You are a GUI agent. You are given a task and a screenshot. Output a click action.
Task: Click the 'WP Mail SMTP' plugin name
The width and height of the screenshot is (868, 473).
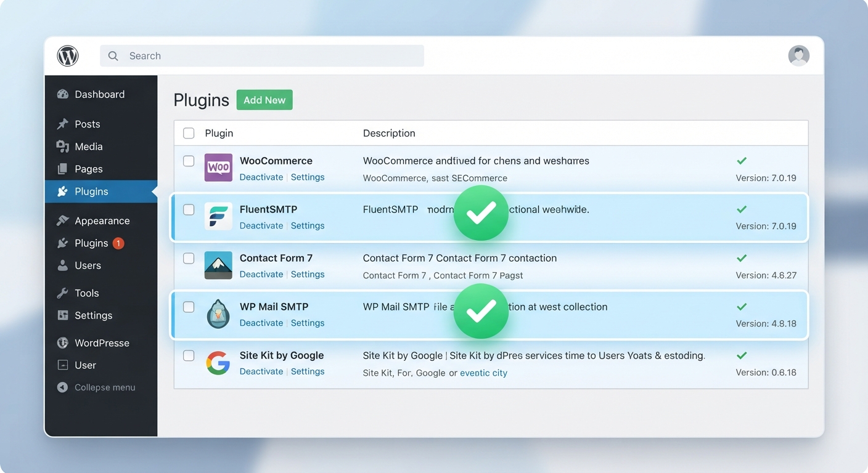coord(274,307)
